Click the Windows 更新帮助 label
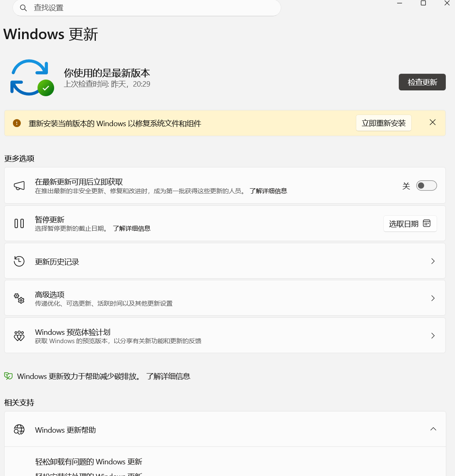The width and height of the screenshot is (455, 476). [x=65, y=430]
